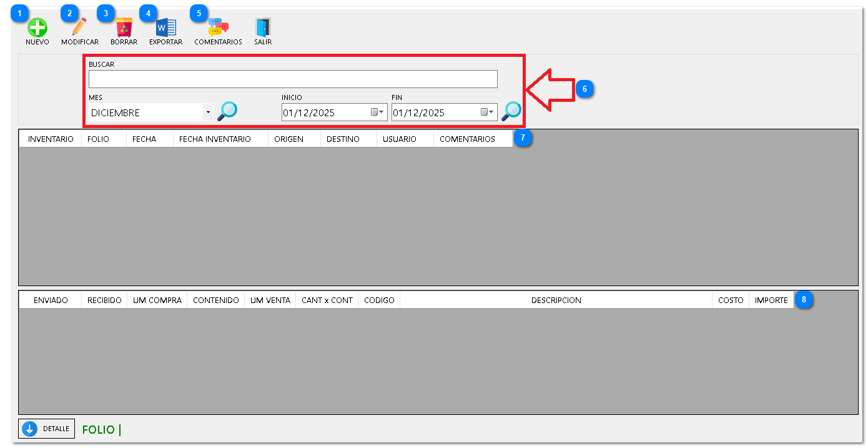The width and height of the screenshot is (868, 448).
Task: Click the USUARIO column header
Action: point(400,139)
